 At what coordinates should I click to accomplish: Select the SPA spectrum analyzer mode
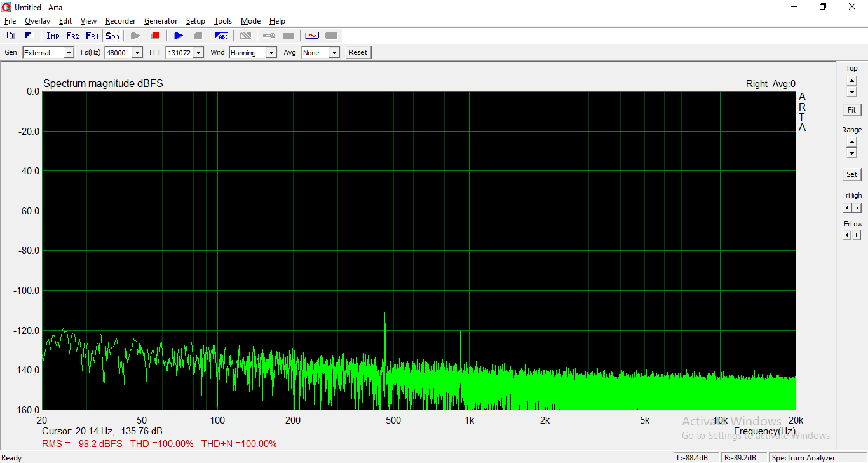[112, 36]
